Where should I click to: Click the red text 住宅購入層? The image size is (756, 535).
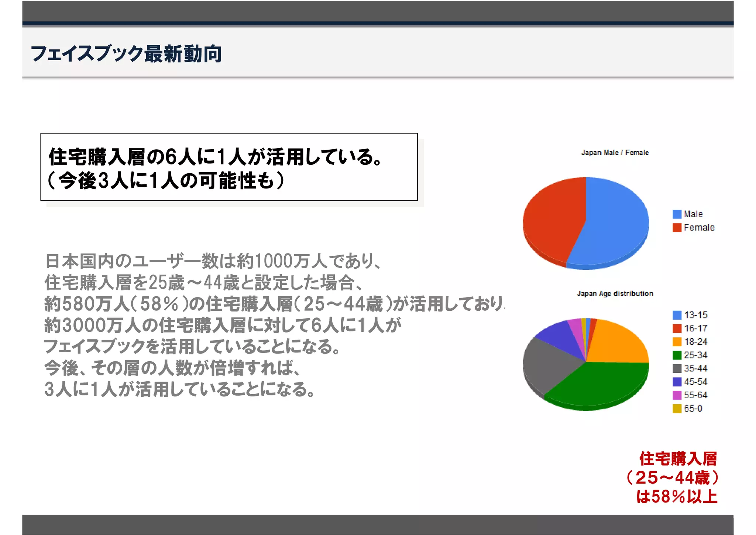click(x=678, y=459)
